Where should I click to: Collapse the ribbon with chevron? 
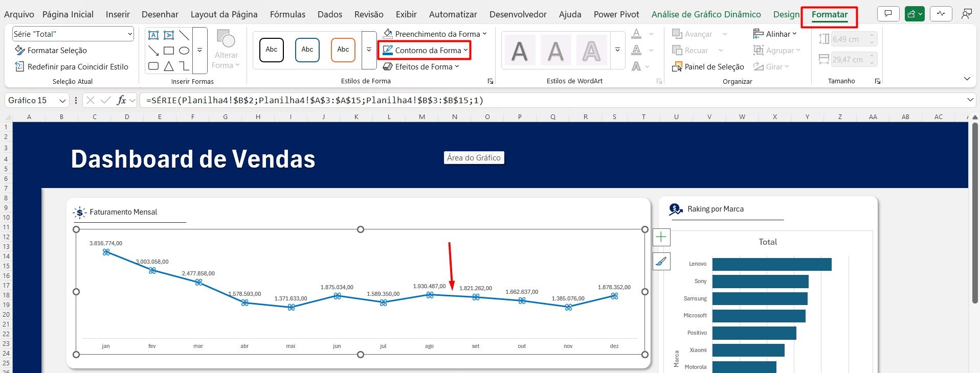[x=967, y=79]
